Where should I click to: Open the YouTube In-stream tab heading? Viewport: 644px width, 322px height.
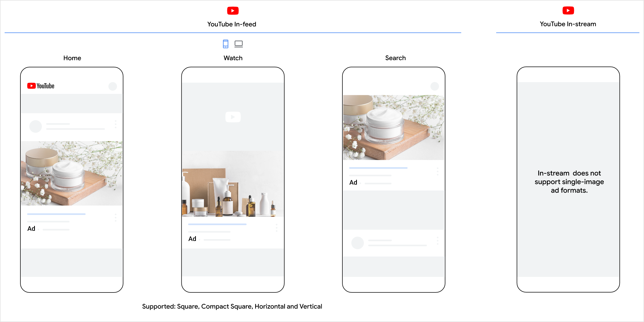coord(568,24)
